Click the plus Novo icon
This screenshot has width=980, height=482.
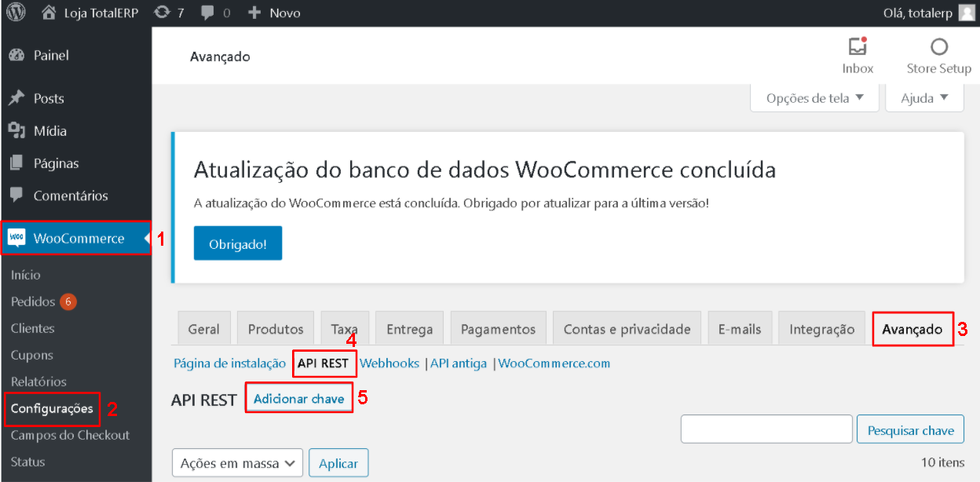tap(254, 13)
